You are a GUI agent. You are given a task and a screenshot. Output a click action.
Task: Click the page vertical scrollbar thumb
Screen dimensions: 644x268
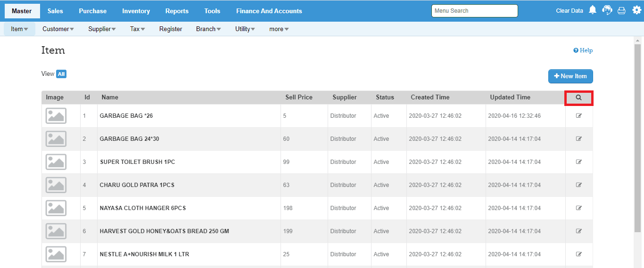tap(637, 139)
